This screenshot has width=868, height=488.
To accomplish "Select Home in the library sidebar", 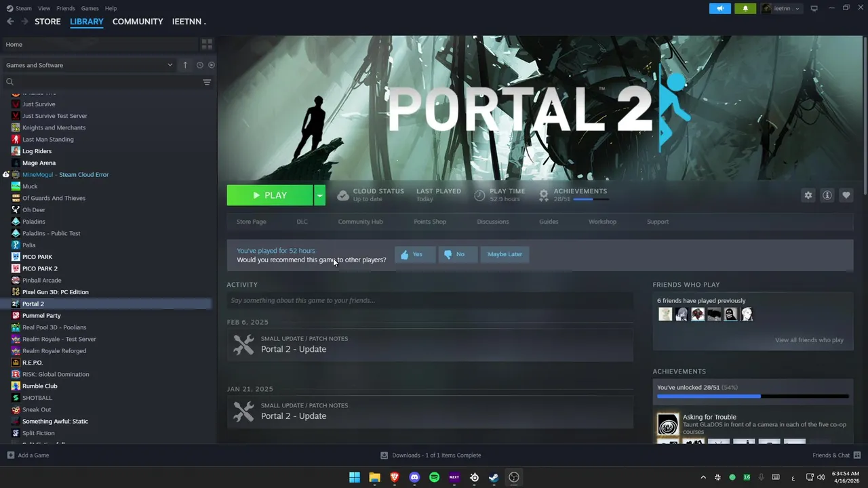I will coord(100,44).
